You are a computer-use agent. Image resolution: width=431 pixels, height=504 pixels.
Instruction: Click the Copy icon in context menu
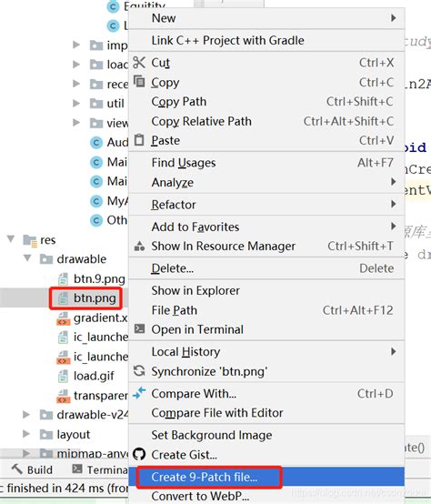pos(139,81)
